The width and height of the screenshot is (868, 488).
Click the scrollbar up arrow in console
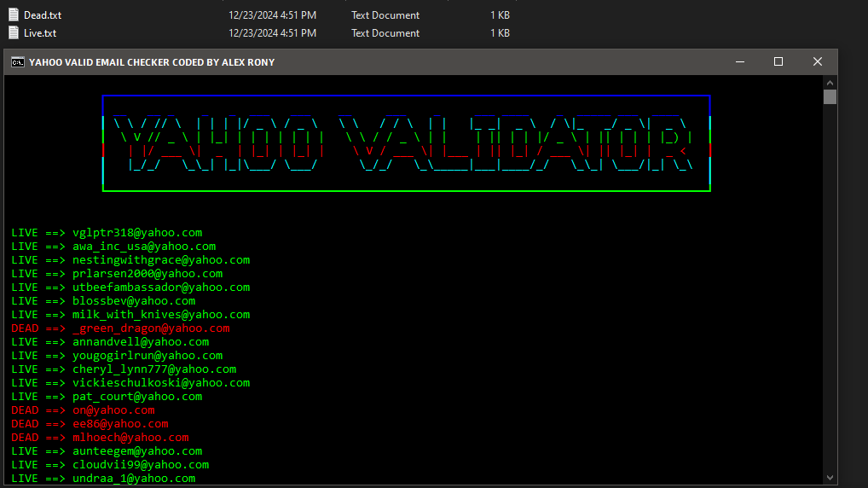[830, 83]
